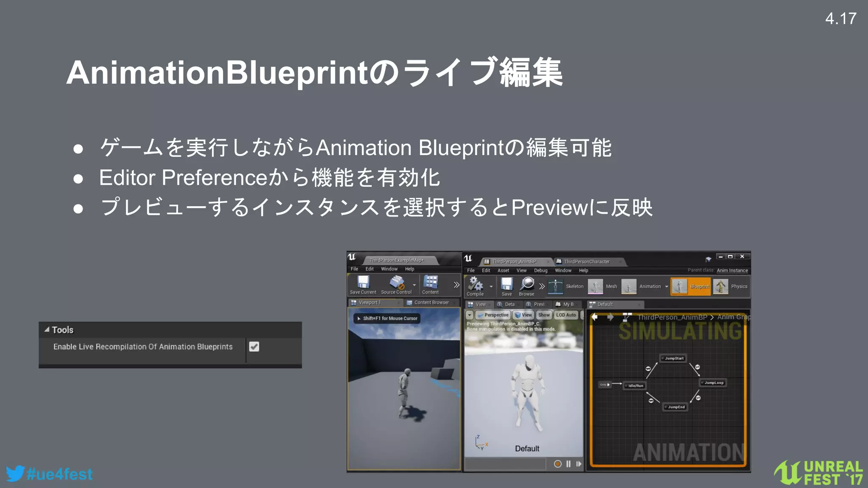This screenshot has width=868, height=488.
Task: Click the #ue4fest hashtag text
Action: (x=59, y=474)
